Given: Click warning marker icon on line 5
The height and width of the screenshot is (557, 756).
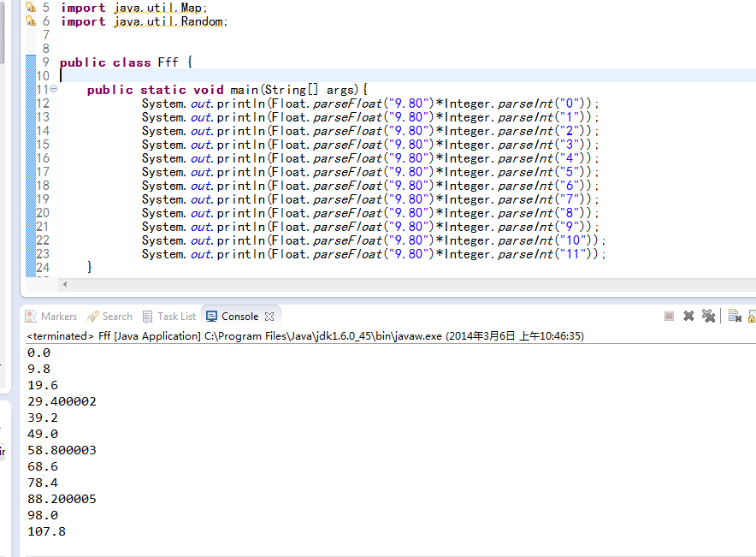Looking at the screenshot, I should pyautogui.click(x=30, y=7).
